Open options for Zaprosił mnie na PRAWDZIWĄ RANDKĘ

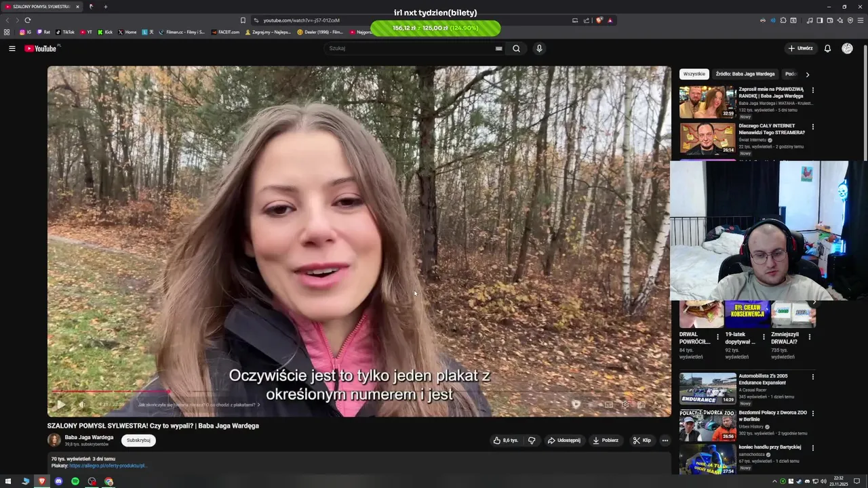coord(813,90)
